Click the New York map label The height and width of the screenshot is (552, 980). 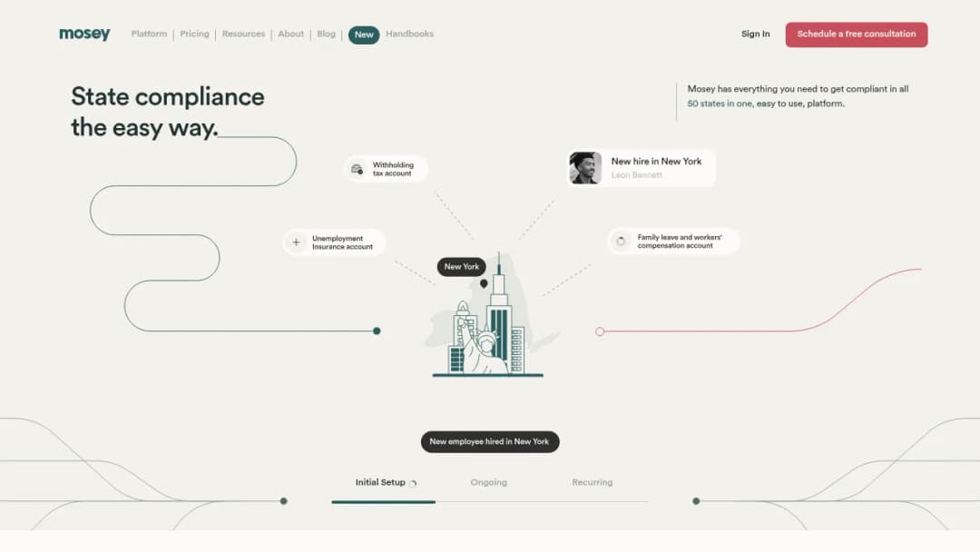pos(461,267)
